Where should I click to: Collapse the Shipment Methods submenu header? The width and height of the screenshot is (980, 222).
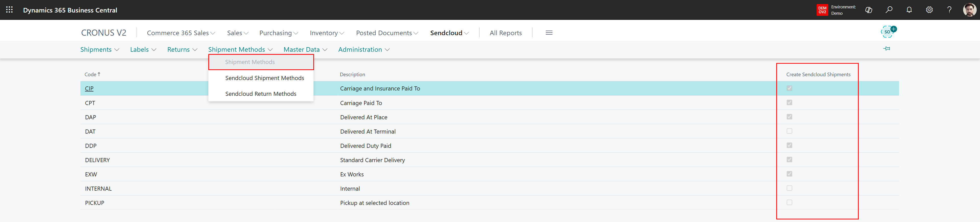click(x=241, y=50)
